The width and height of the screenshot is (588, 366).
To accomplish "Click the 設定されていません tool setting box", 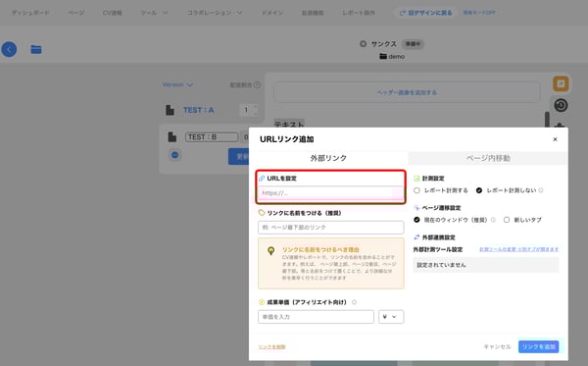I will coord(486,265).
